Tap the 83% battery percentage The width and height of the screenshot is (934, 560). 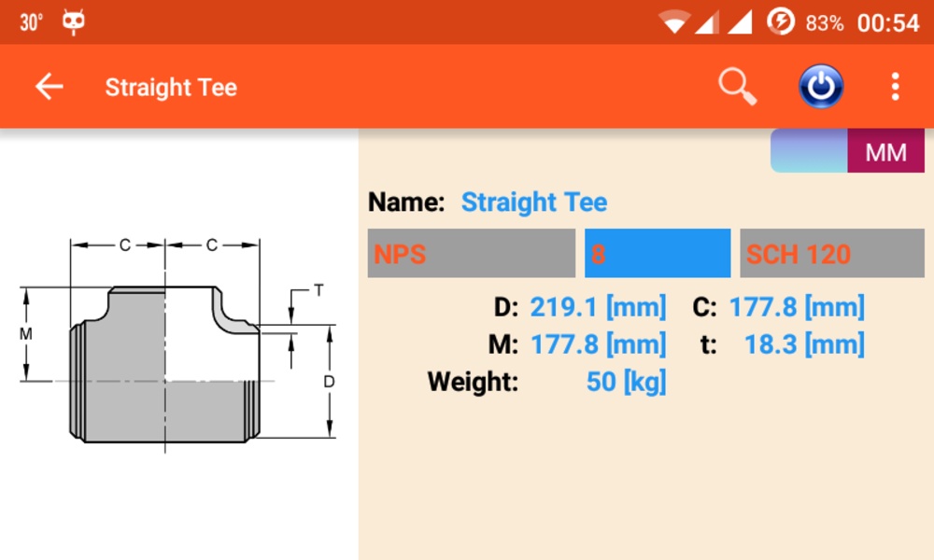coord(825,24)
